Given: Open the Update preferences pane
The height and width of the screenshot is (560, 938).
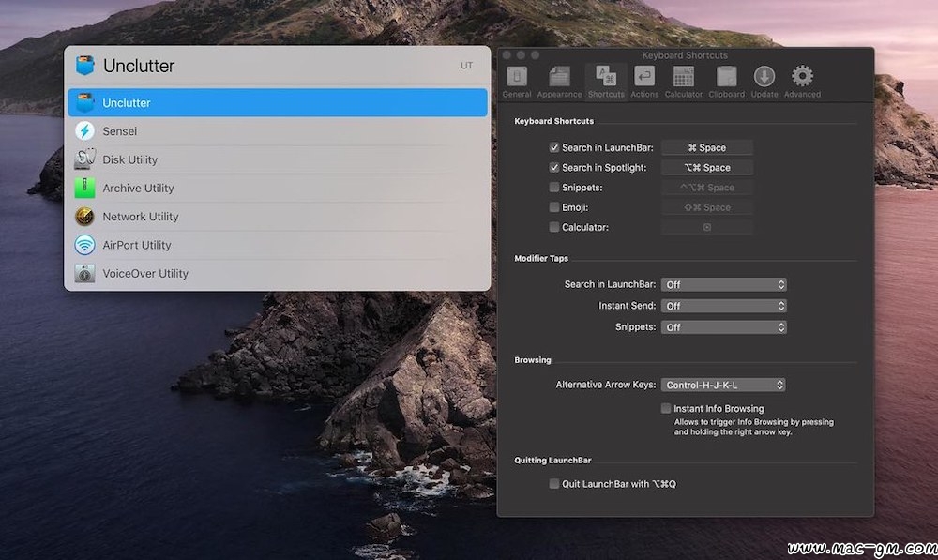Looking at the screenshot, I should pos(764,82).
